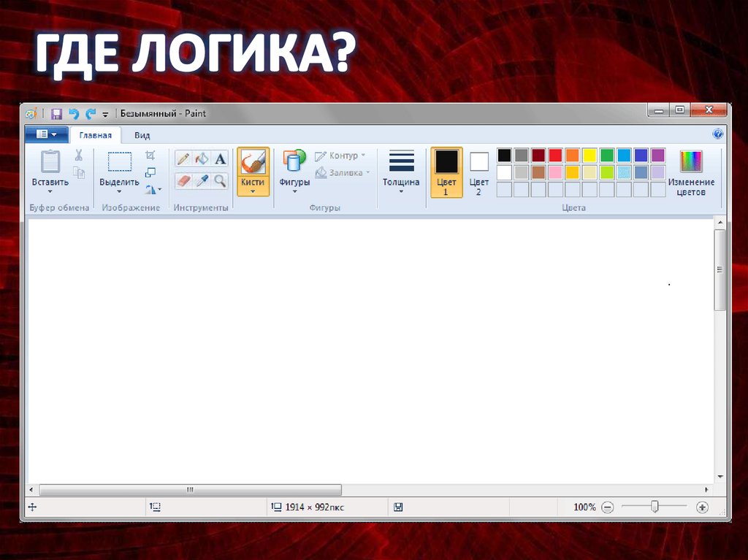Open the help question mark icon
The width and height of the screenshot is (748, 560).
point(717,134)
